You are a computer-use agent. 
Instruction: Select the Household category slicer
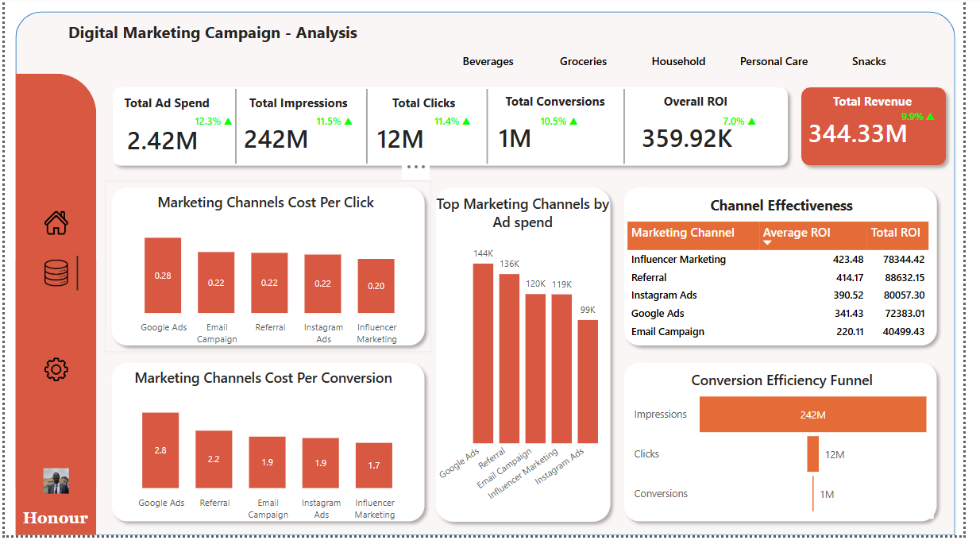pos(678,61)
